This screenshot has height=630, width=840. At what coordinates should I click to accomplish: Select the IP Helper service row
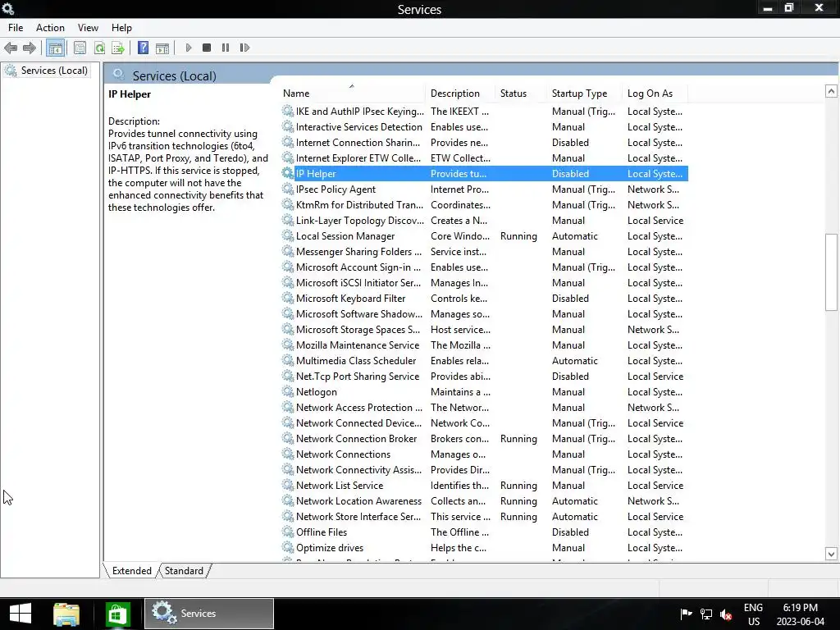(x=484, y=174)
